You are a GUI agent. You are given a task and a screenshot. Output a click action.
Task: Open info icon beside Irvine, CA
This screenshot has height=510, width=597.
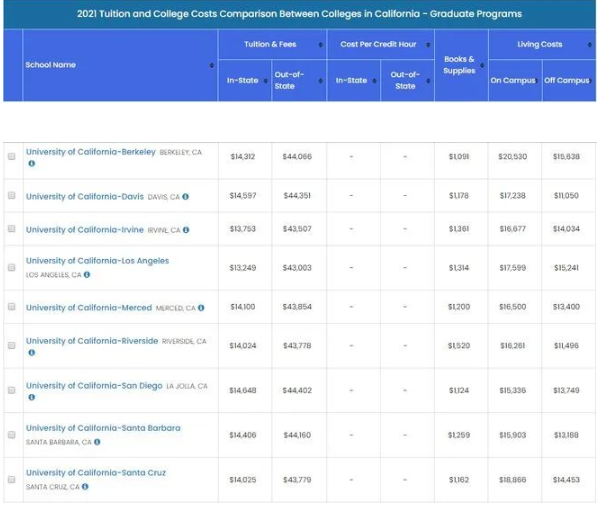click(186, 230)
